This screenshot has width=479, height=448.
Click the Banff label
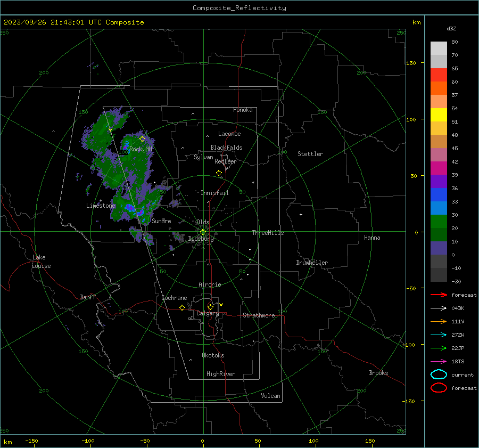coord(88,297)
